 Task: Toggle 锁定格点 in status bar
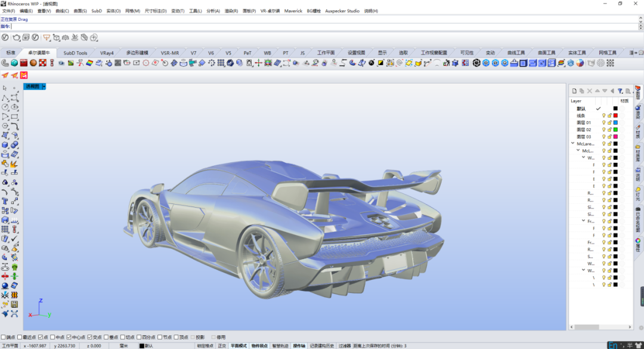205,345
